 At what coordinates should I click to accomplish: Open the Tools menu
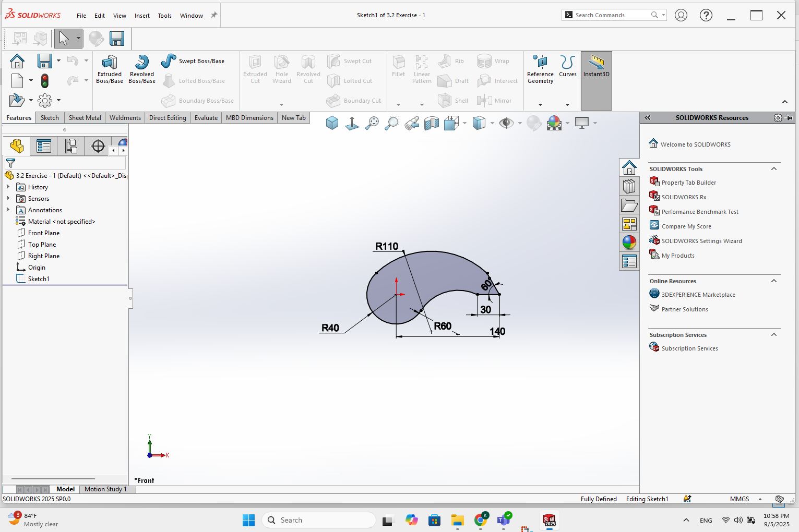(x=164, y=16)
